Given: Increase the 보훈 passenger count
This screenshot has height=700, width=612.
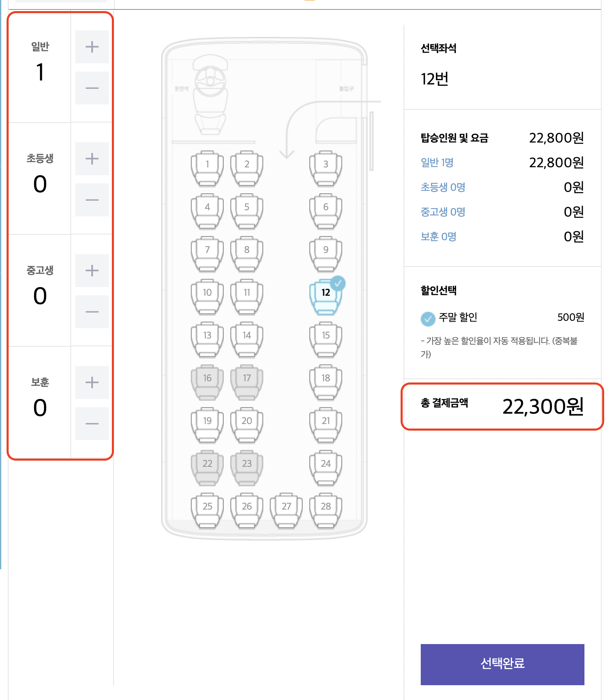Looking at the screenshot, I should click(x=92, y=382).
